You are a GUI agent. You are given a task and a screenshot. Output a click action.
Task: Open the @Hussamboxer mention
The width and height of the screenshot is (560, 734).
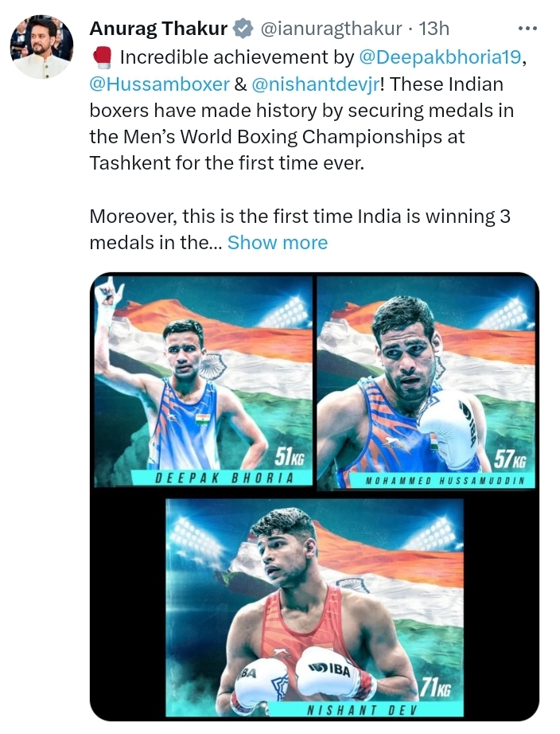tap(160, 84)
